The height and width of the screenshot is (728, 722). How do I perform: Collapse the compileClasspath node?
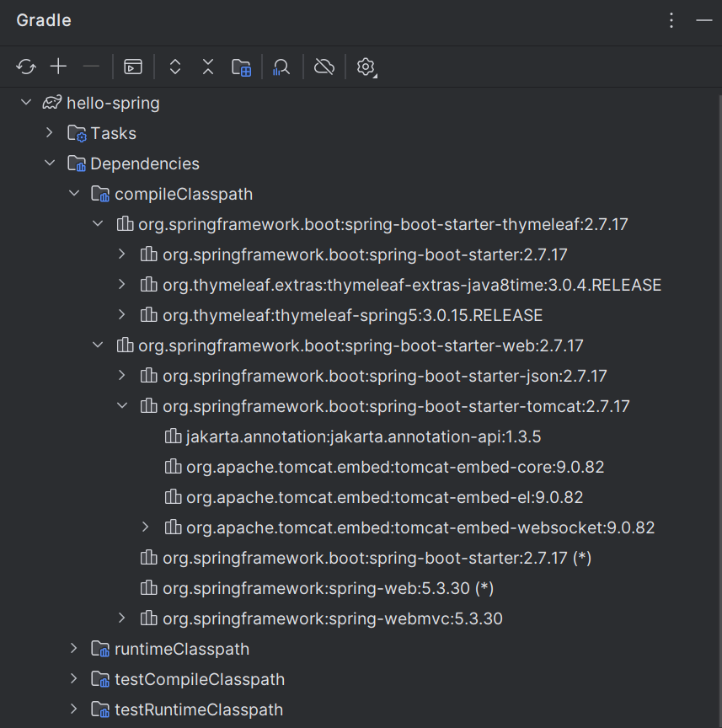pos(74,193)
